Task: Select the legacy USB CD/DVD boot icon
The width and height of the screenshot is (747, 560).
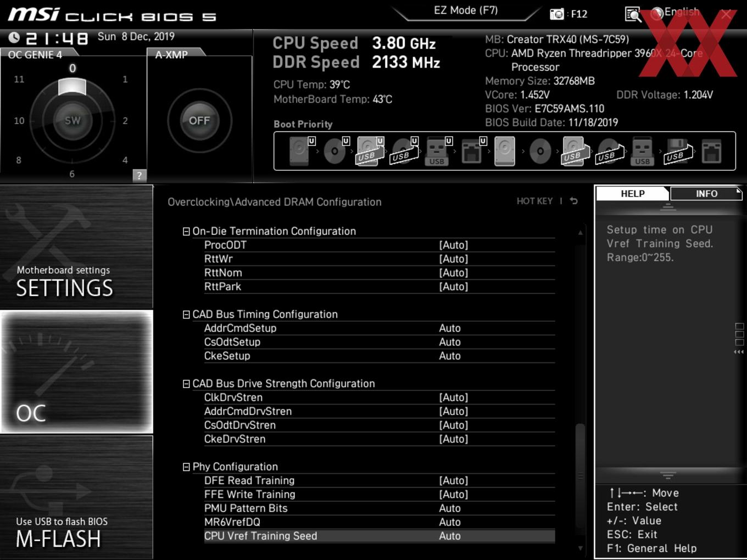Action: (609, 151)
